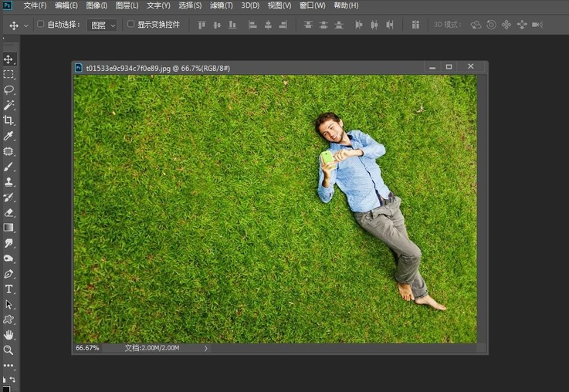Select the Rectangular Marquee tool

(8, 74)
